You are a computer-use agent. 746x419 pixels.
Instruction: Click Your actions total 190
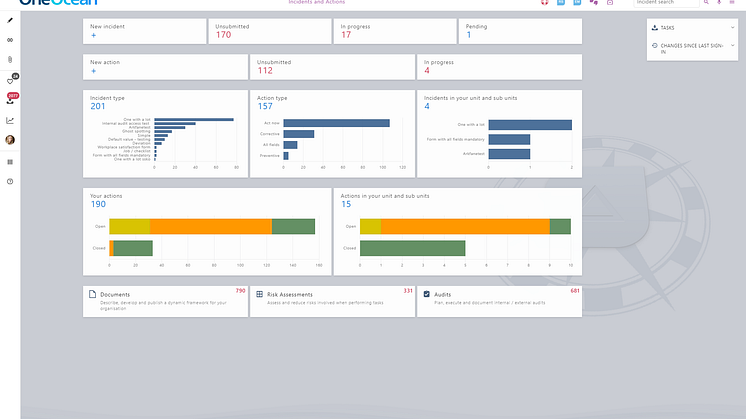tap(98, 205)
